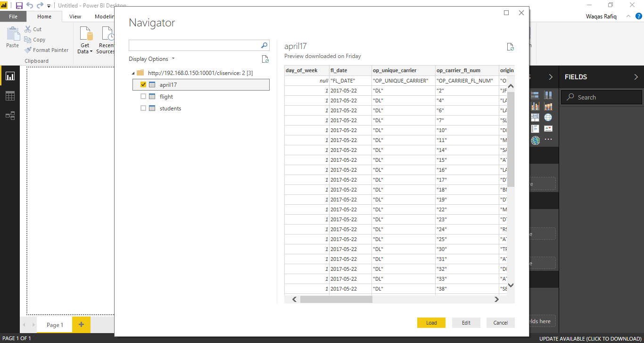
Task: Undo the last action in the title bar
Action: (30, 6)
